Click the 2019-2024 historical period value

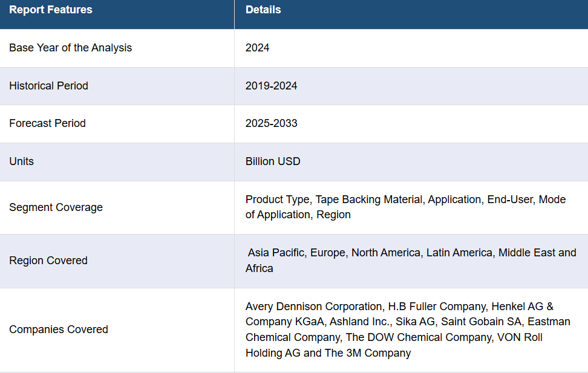click(271, 86)
